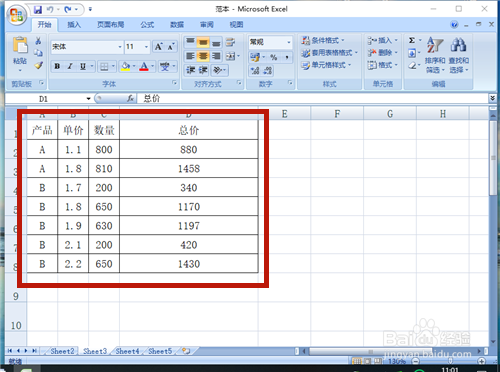The width and height of the screenshot is (500, 372).
Task: Open AutoSum function
Action: [412, 41]
